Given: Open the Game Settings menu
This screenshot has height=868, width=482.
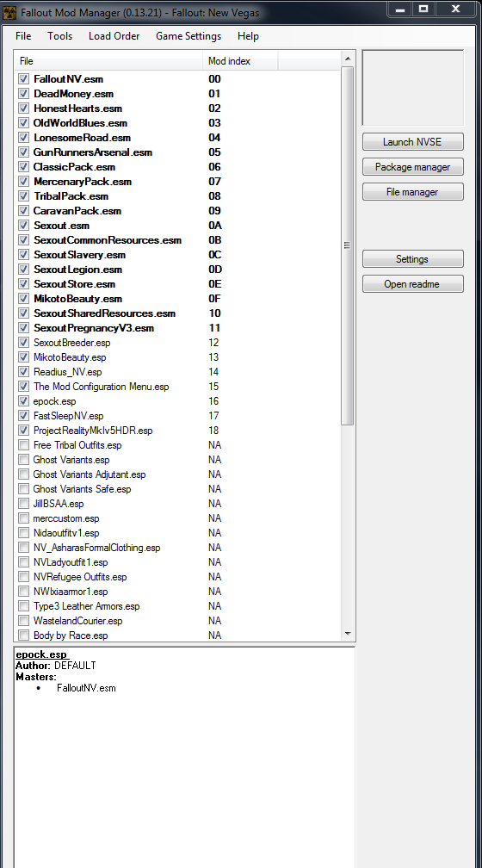Looking at the screenshot, I should tap(188, 36).
